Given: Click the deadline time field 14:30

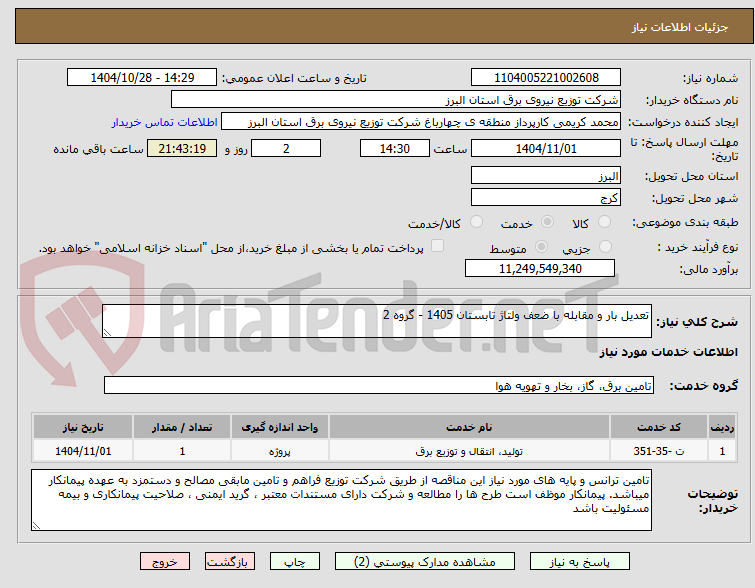Looking at the screenshot, I should click(395, 148).
